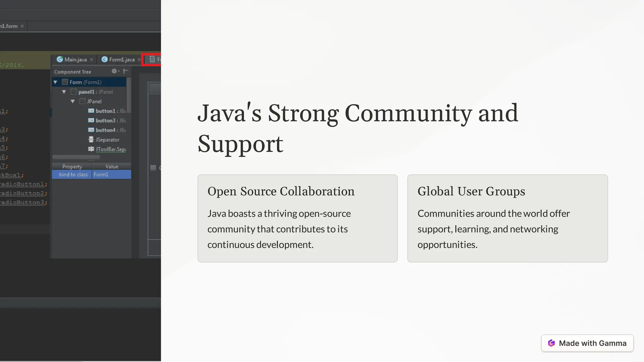Click the Component Tree panel title

pos(73,72)
